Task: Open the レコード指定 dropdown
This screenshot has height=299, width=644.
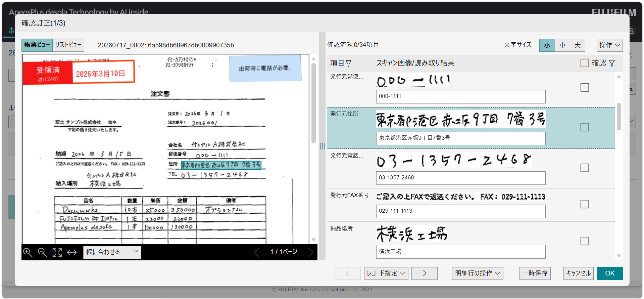Action: pyautogui.click(x=386, y=273)
